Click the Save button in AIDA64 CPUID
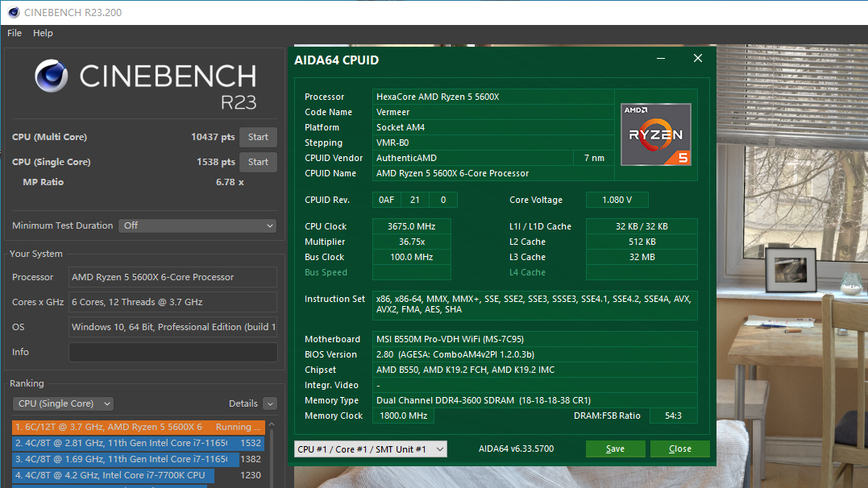Screen dimensions: 868x488 615,449
